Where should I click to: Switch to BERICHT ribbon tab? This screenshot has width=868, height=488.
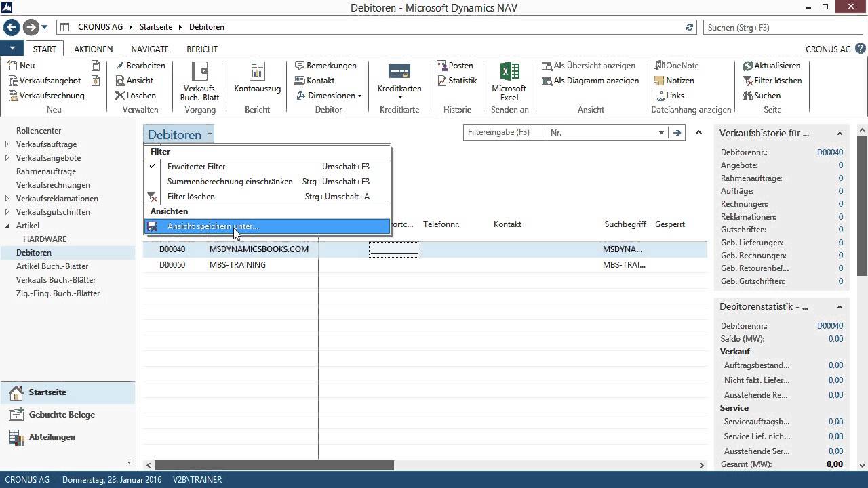tap(202, 49)
